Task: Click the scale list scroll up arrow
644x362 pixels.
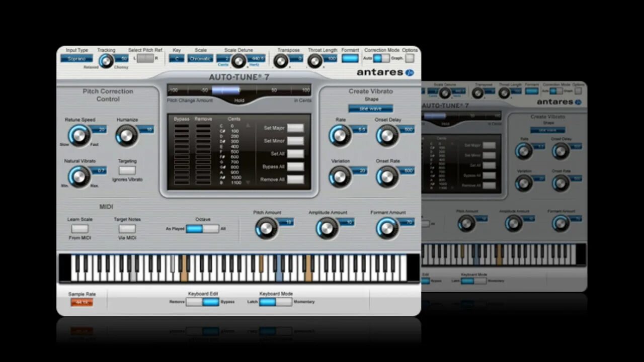Action: tap(247, 125)
